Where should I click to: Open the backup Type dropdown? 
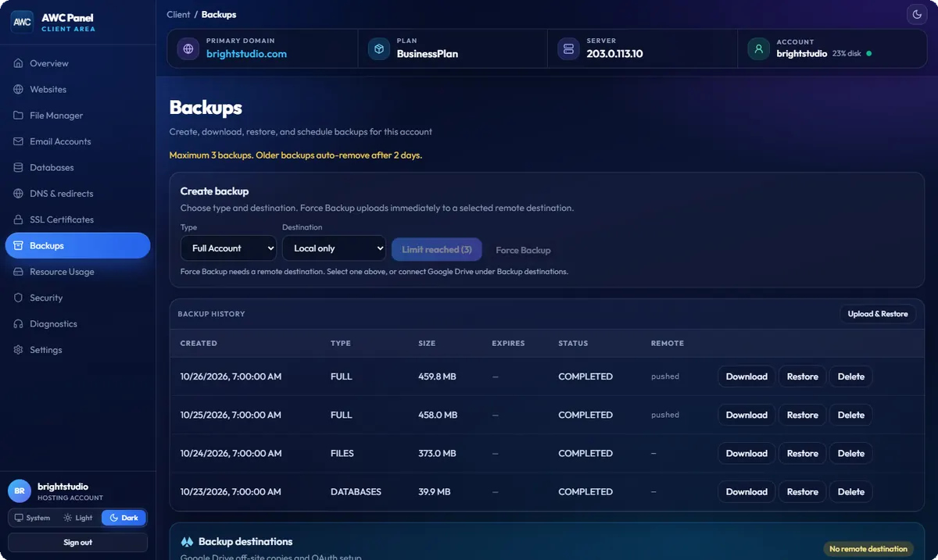228,248
